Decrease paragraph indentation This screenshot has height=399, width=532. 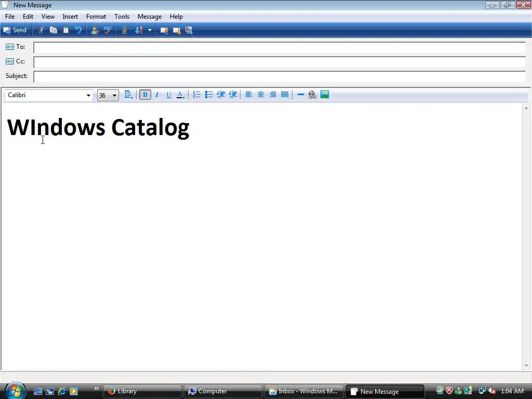[x=221, y=95]
